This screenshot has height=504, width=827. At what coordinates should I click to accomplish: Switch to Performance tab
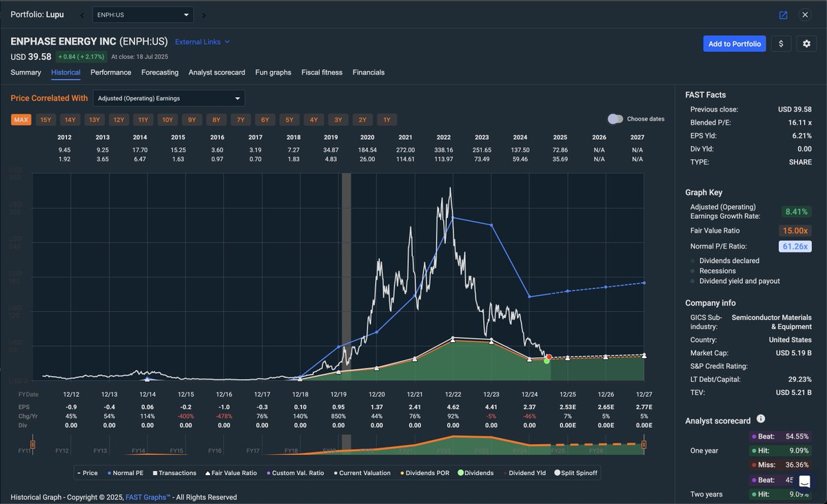tap(111, 72)
